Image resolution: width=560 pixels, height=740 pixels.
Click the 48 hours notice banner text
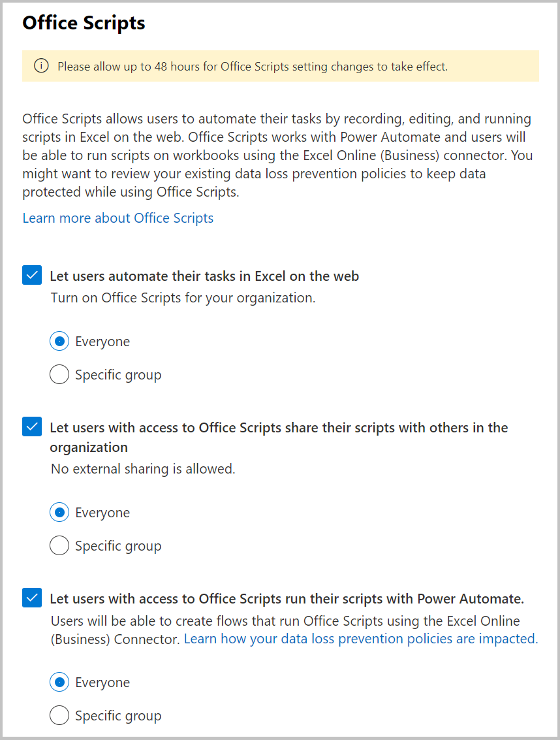point(253,67)
